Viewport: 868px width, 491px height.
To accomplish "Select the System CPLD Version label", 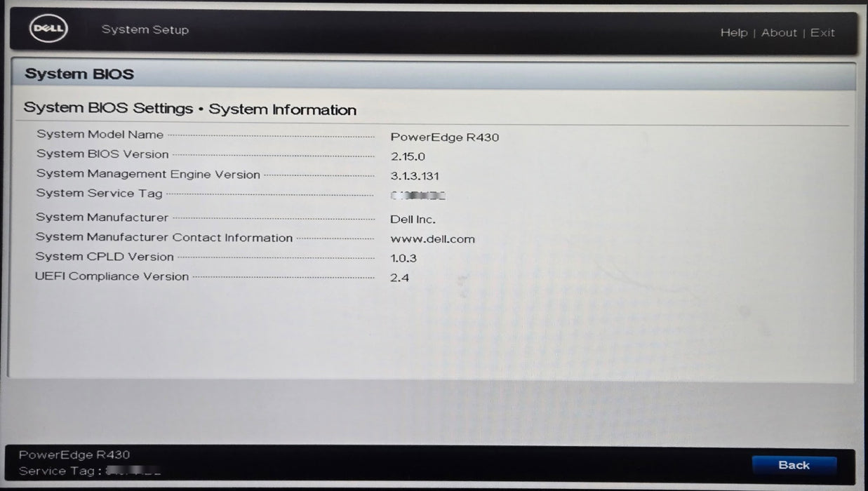I will click(x=105, y=257).
